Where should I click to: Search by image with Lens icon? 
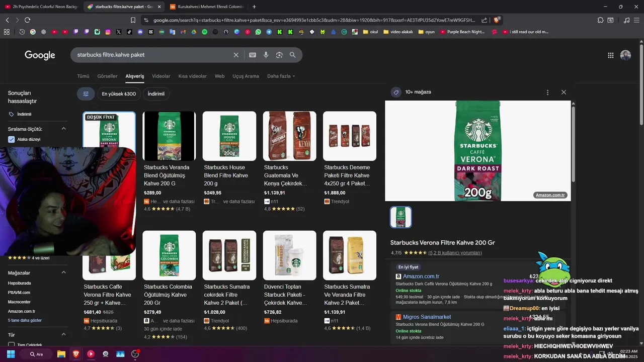point(279,55)
